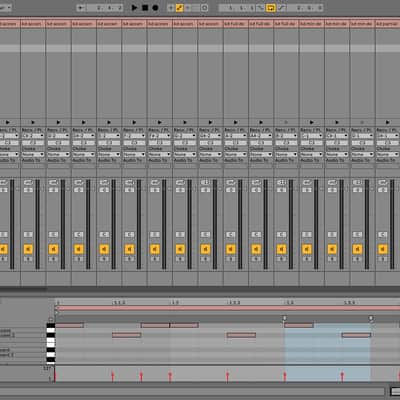Viewport: 400px width, 400px height.
Task: Click pan control box on leftmost fully visible chain
Action: tap(28, 235)
